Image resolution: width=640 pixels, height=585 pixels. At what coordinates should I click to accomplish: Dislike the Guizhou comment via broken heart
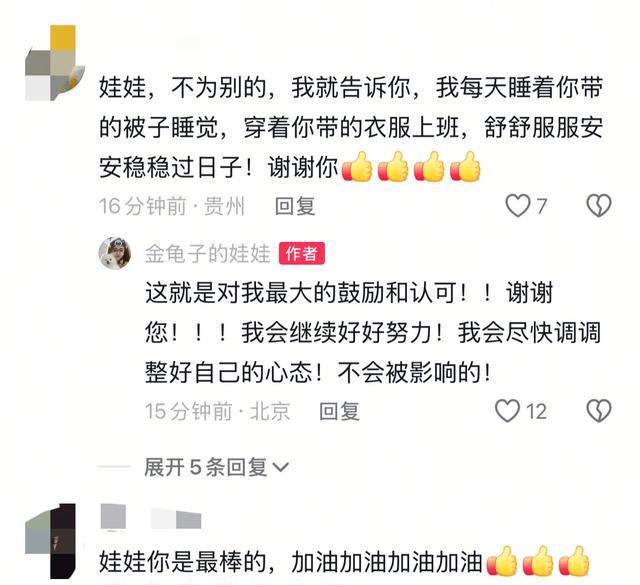598,205
